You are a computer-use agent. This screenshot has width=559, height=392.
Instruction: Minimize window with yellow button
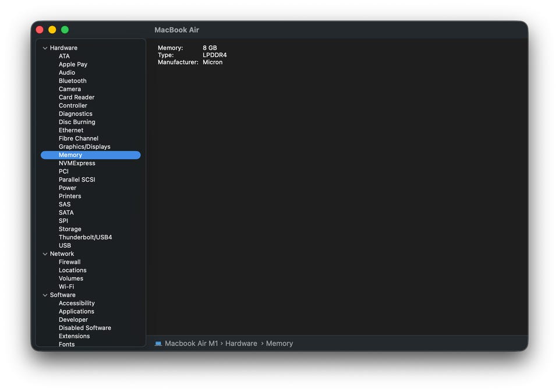(x=52, y=30)
